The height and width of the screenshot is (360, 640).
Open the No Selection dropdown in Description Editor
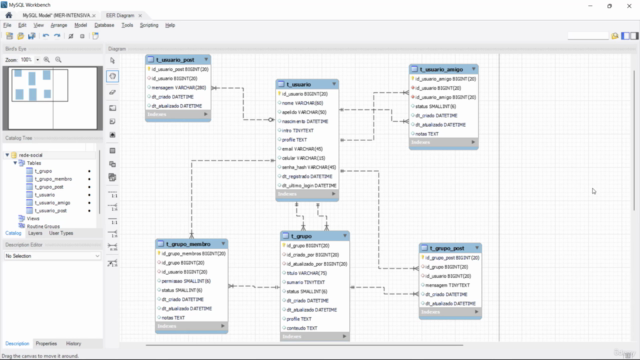click(52, 256)
